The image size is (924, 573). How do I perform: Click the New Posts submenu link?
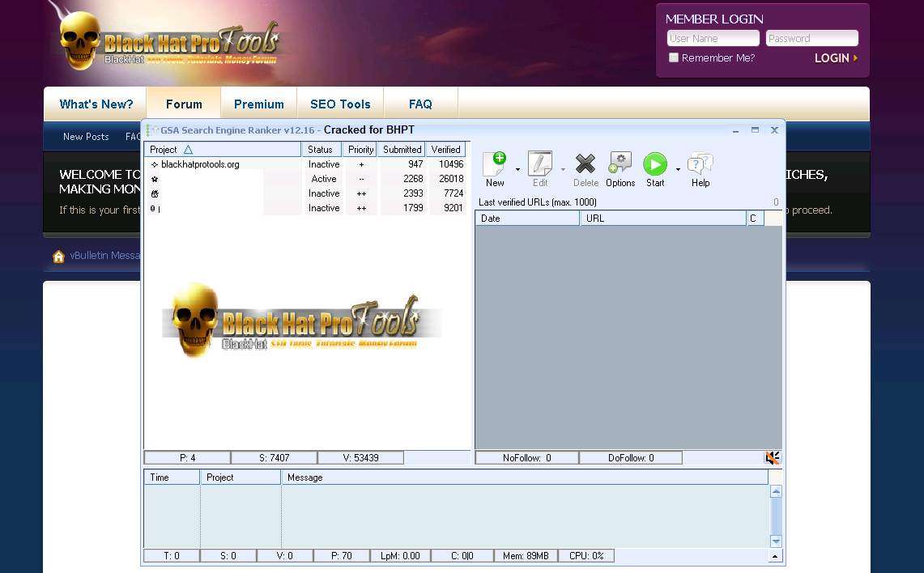86,137
